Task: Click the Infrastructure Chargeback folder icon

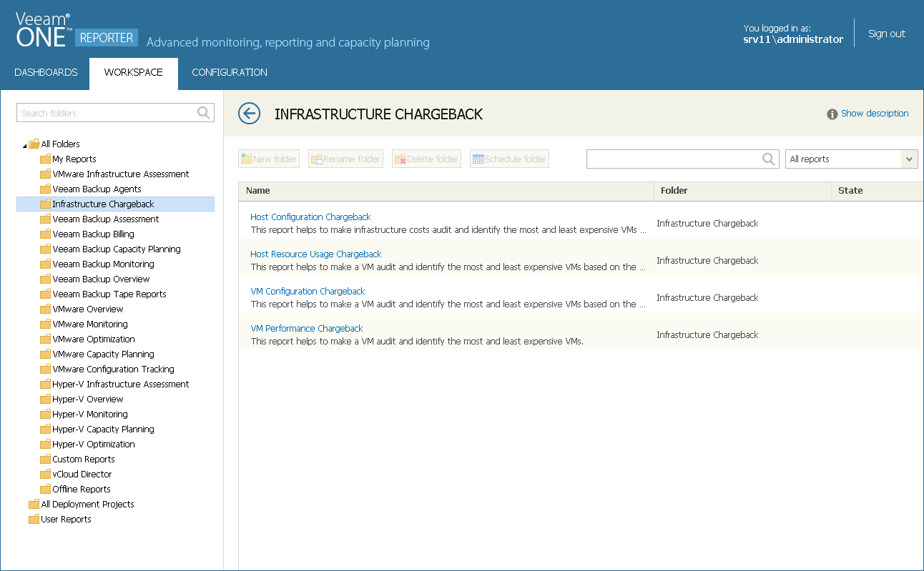Action: 46,204
